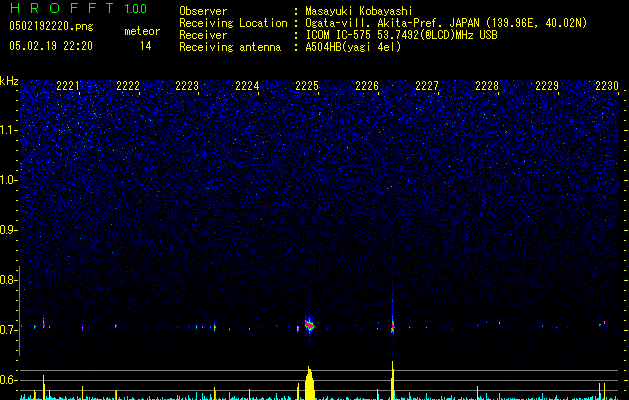The height and width of the screenshot is (400, 629).
Task: Click the date stamp 05.02.19 22:20
Action: pos(51,46)
